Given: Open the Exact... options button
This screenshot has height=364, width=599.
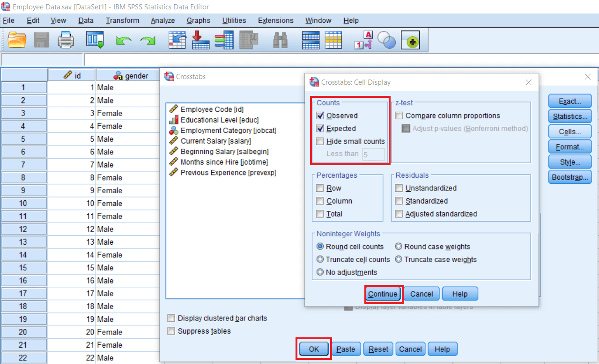Looking at the screenshot, I should click(570, 101).
